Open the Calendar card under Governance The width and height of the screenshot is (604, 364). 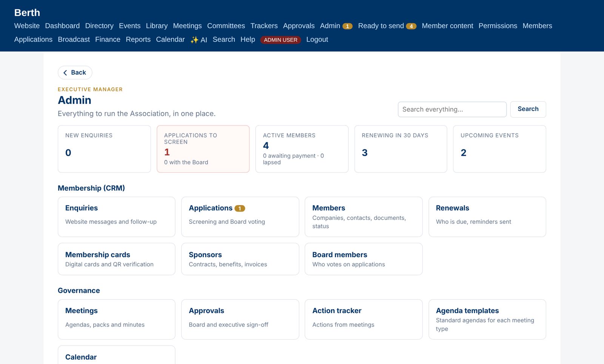117,355
